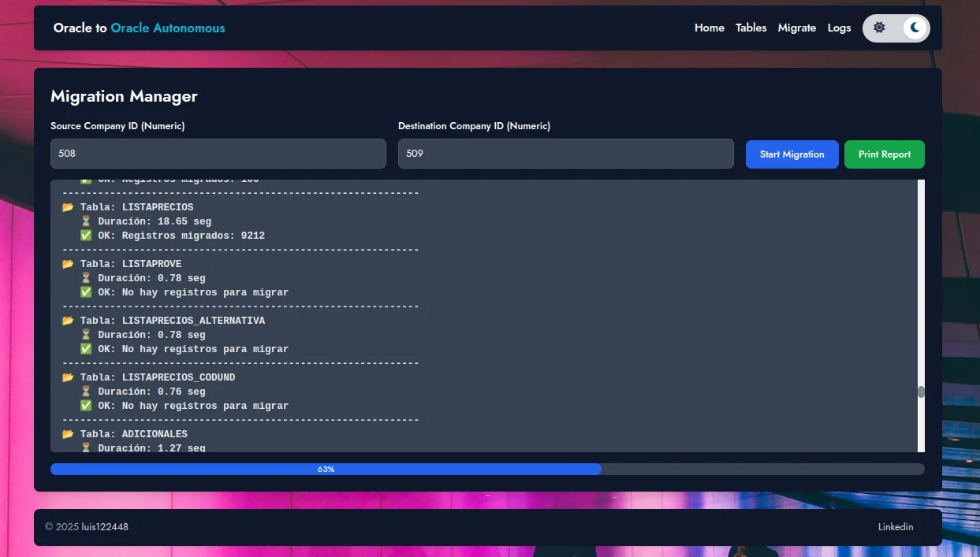Viewport: 980px width, 557px height.
Task: Click the log panel scrollbar thumb
Action: pos(920,392)
